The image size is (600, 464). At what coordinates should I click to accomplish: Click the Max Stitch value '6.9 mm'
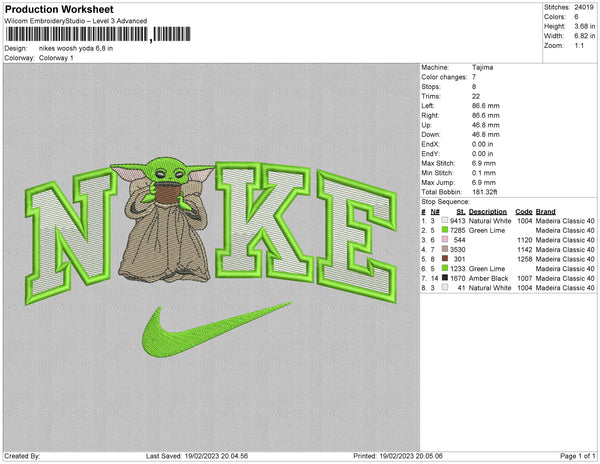484,163
